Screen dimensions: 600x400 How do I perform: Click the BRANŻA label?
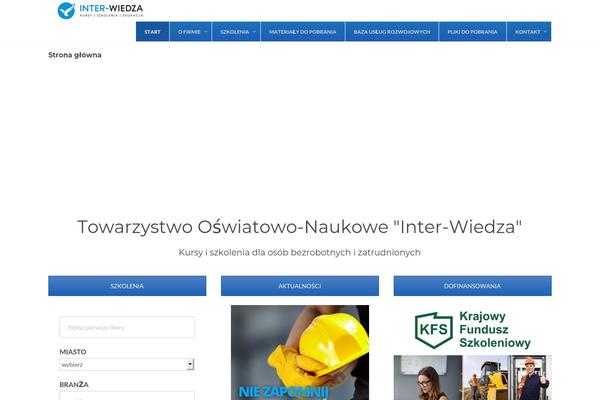tap(74, 384)
